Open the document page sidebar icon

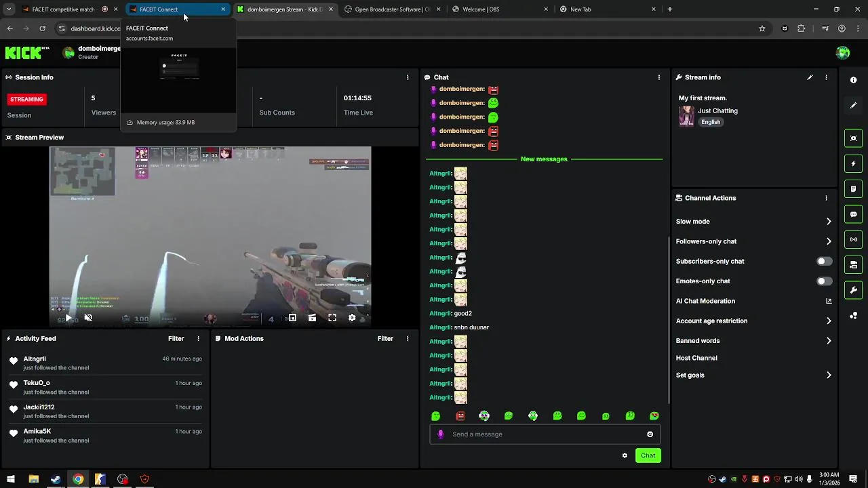[853, 189]
